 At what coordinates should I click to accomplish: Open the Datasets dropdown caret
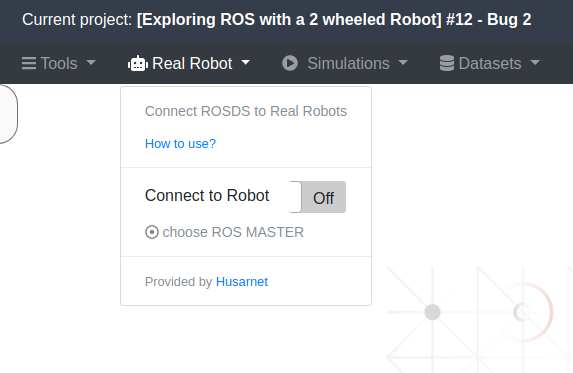tap(535, 63)
